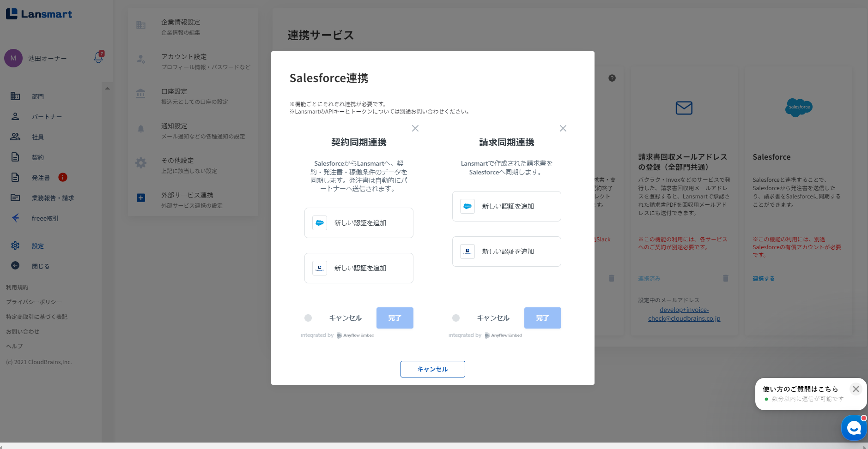Add Salesforce authentication under 契約同期連携
The image size is (868, 449).
coord(359,223)
